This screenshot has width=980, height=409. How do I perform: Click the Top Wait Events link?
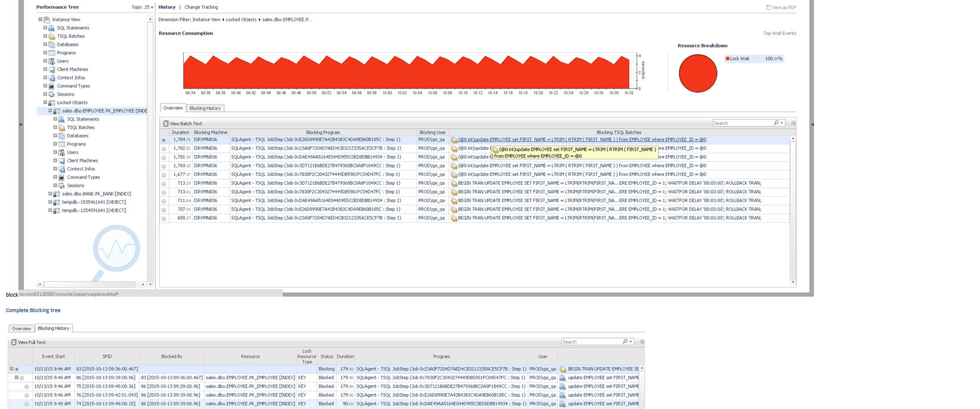click(779, 33)
